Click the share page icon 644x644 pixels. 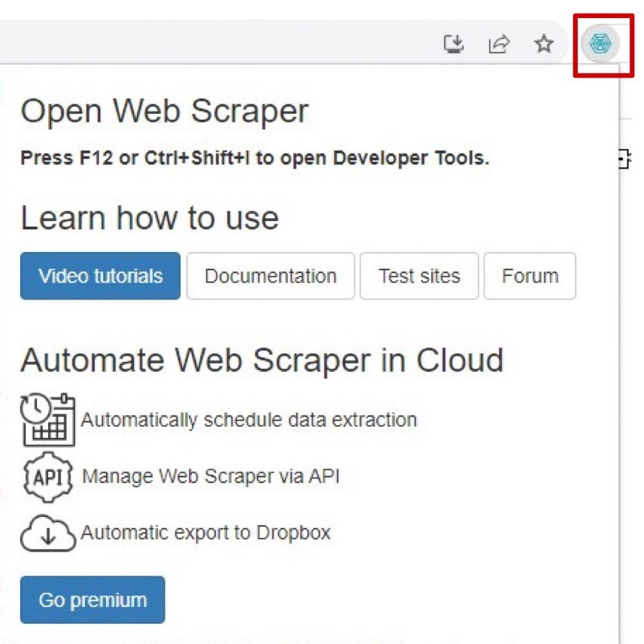[499, 44]
